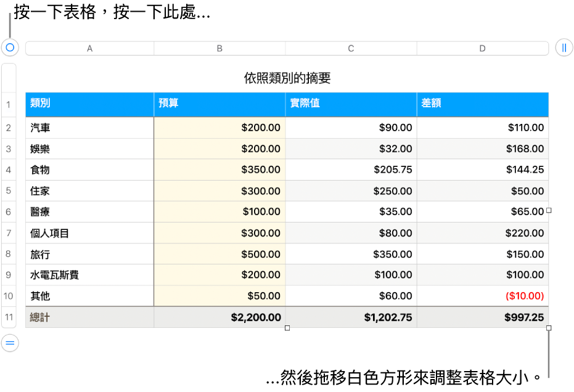Click the $32.00 actual cell
574x392 pixels.
[x=351, y=149]
